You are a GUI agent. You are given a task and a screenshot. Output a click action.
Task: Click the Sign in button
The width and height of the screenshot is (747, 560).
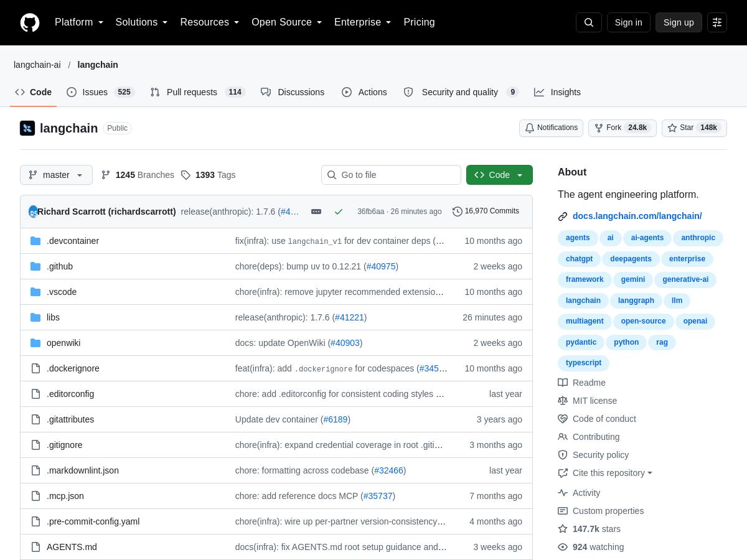point(629,22)
